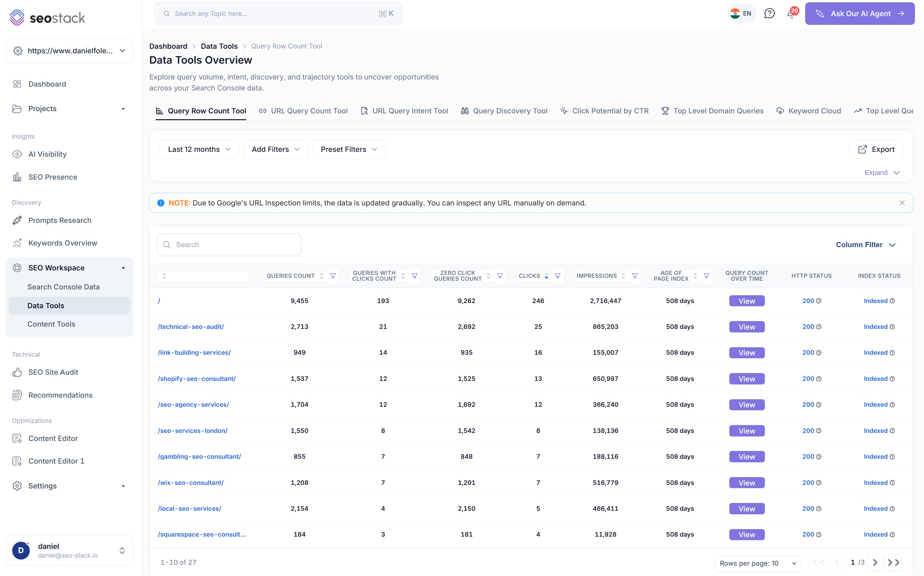Click the top Search any Topic field
The width and height of the screenshot is (924, 576).
pyautogui.click(x=278, y=14)
